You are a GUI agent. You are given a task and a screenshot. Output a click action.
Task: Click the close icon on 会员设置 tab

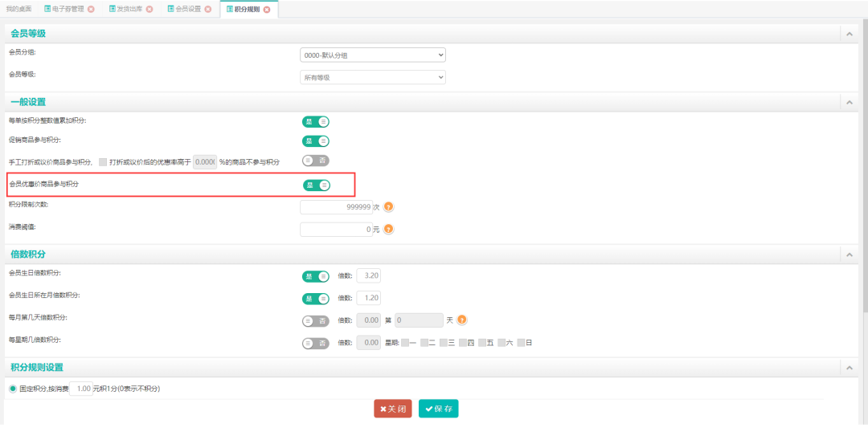click(x=208, y=10)
